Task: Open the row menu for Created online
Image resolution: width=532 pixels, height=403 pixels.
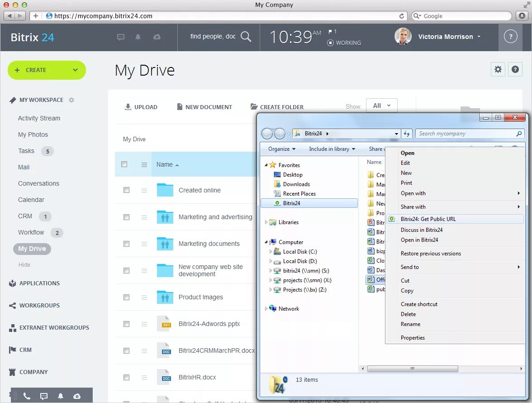Action: tap(144, 191)
